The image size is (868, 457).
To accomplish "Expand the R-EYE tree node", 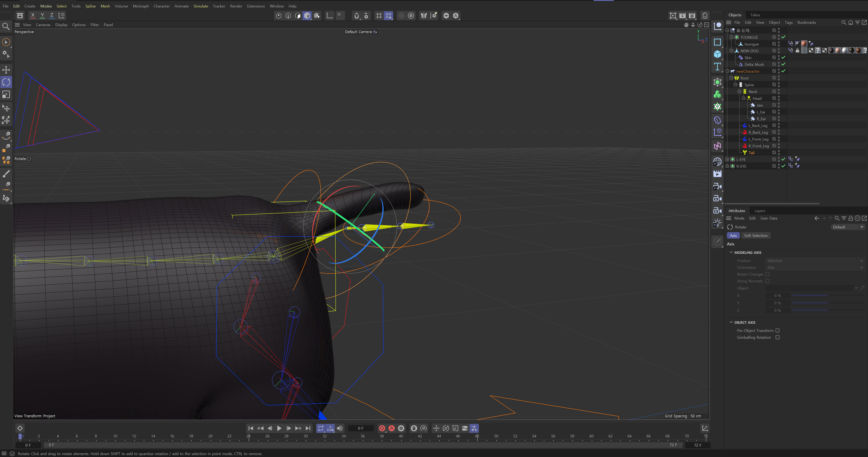I will tap(727, 166).
